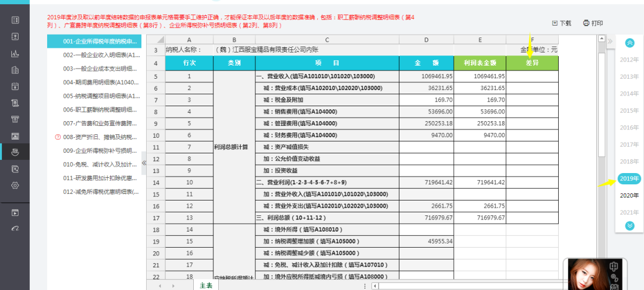Click the red warning icon beside 008

tap(57, 137)
